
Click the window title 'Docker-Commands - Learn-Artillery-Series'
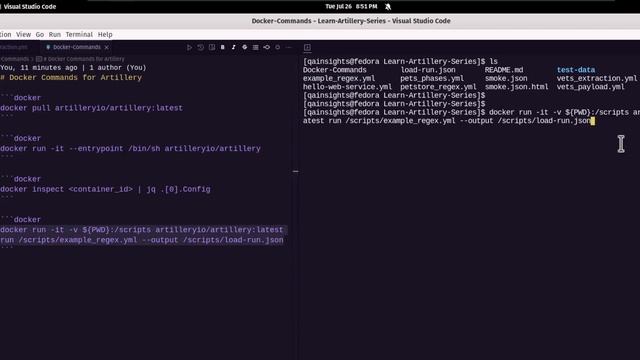351,21
